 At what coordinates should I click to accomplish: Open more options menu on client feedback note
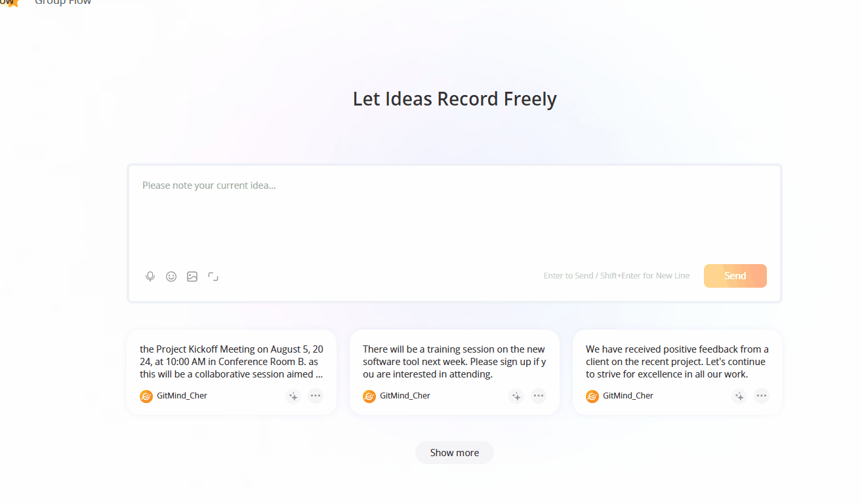762,396
